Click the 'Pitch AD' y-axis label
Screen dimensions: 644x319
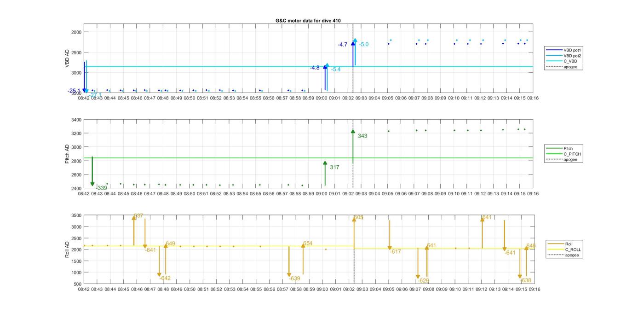tap(67, 154)
